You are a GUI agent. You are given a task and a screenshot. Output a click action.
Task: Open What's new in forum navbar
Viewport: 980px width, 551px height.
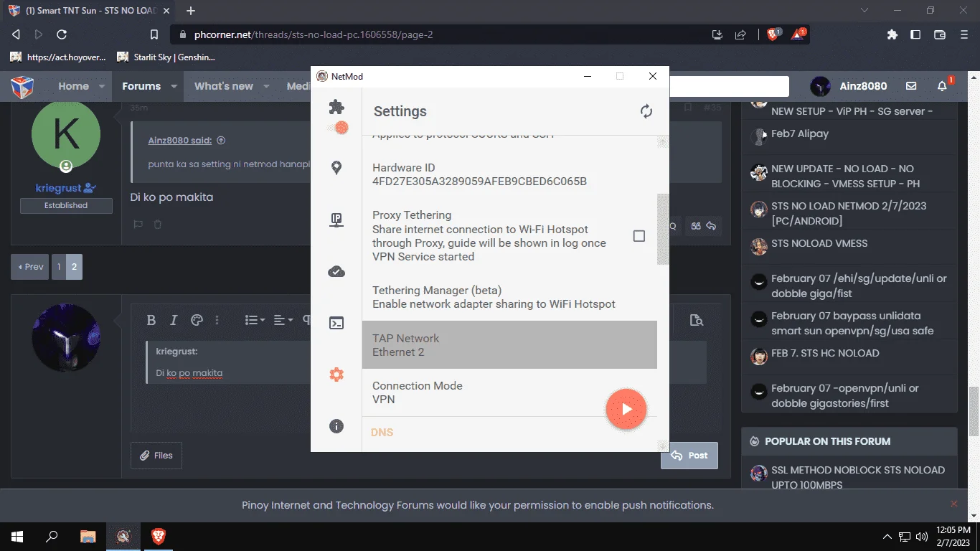pos(224,86)
